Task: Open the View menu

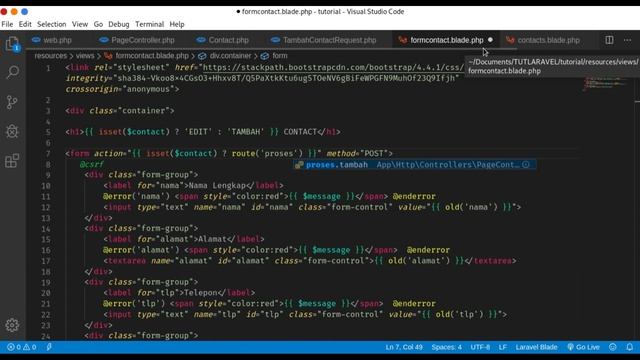Action: point(80,24)
